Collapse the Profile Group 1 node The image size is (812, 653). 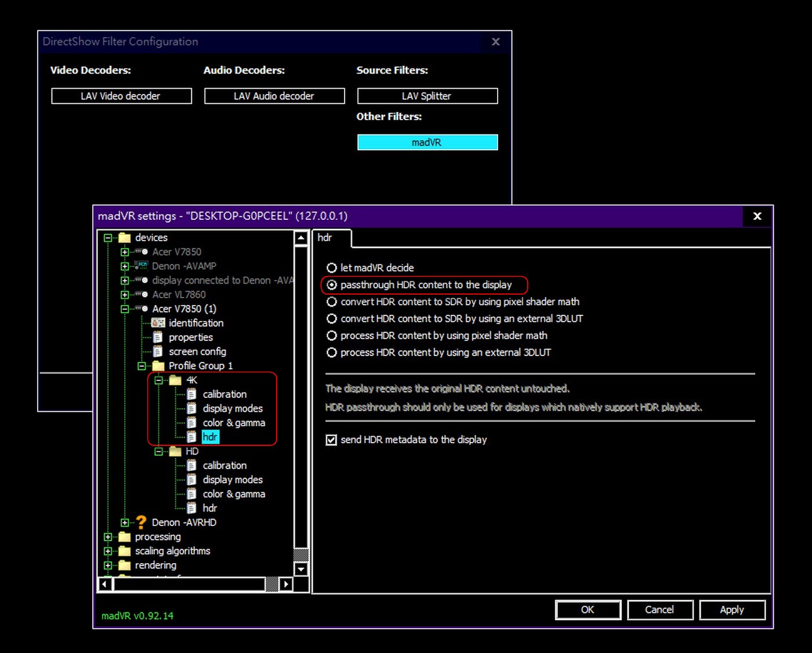(x=142, y=366)
